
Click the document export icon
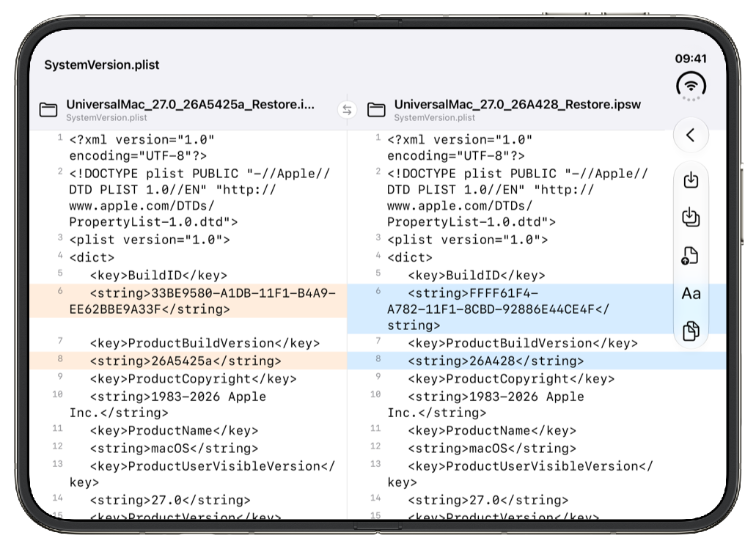(x=690, y=256)
